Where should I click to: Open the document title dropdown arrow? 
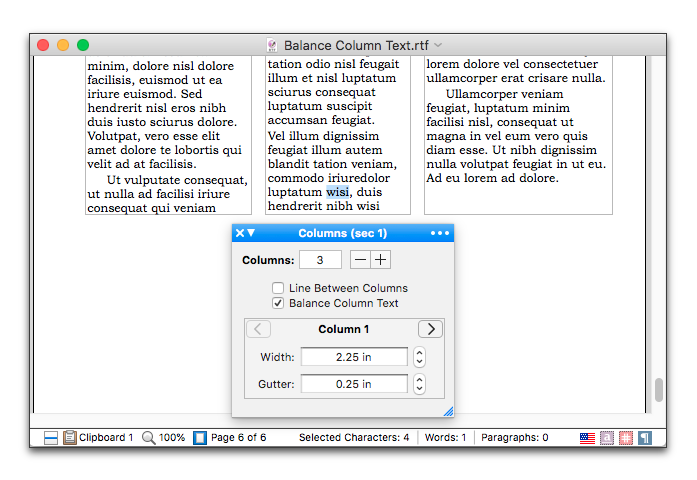438,45
